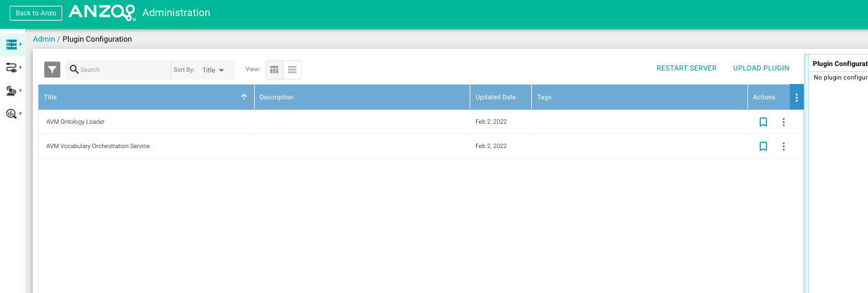Open the analytics search sidebar menu
The width and height of the screenshot is (868, 293).
12,113
